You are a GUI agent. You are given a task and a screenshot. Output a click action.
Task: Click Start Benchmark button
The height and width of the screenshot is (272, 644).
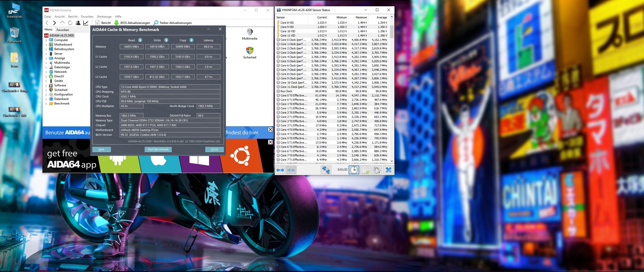(x=158, y=149)
